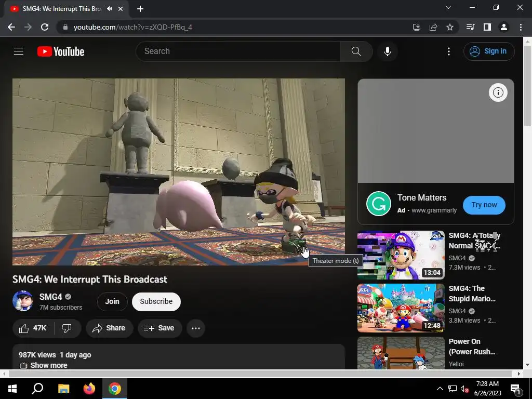532x399 pixels.
Task: View site information lock icon
Action: (65, 27)
